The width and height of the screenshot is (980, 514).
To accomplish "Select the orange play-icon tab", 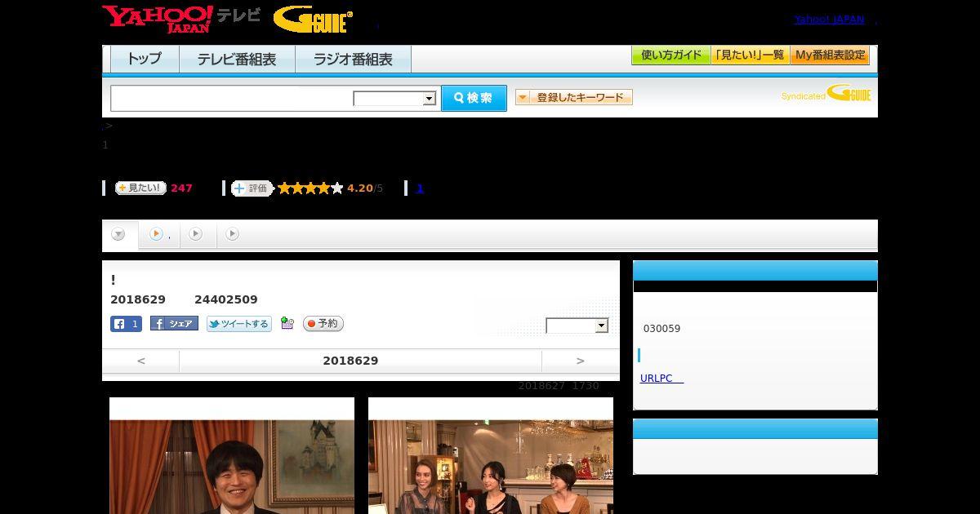I will coord(159,234).
